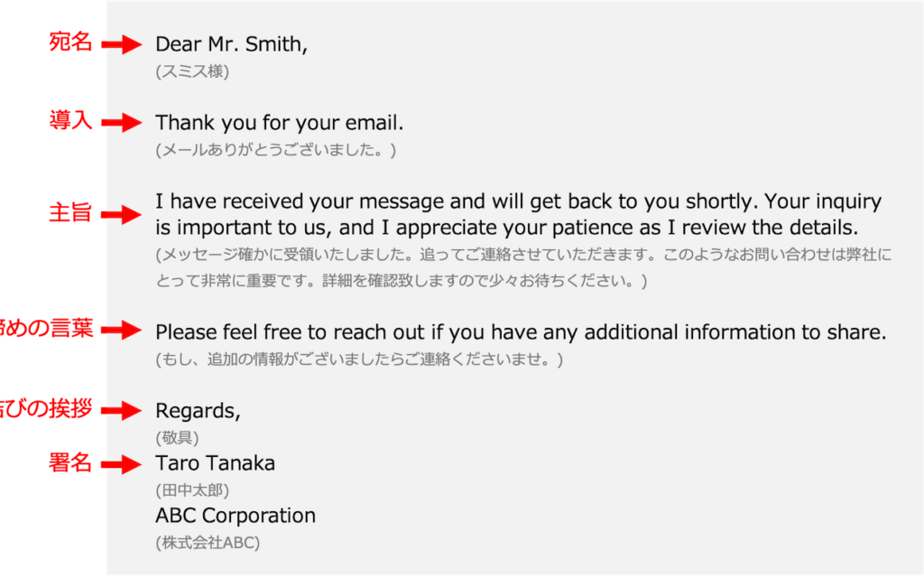
Task: Click the "ABC Corporation" company name
Action: 235,516
